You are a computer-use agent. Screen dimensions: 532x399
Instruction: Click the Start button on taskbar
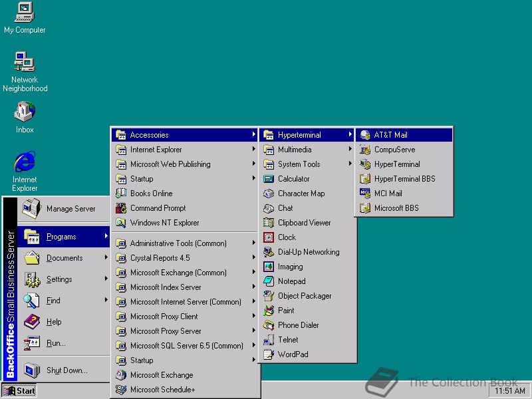19,391
